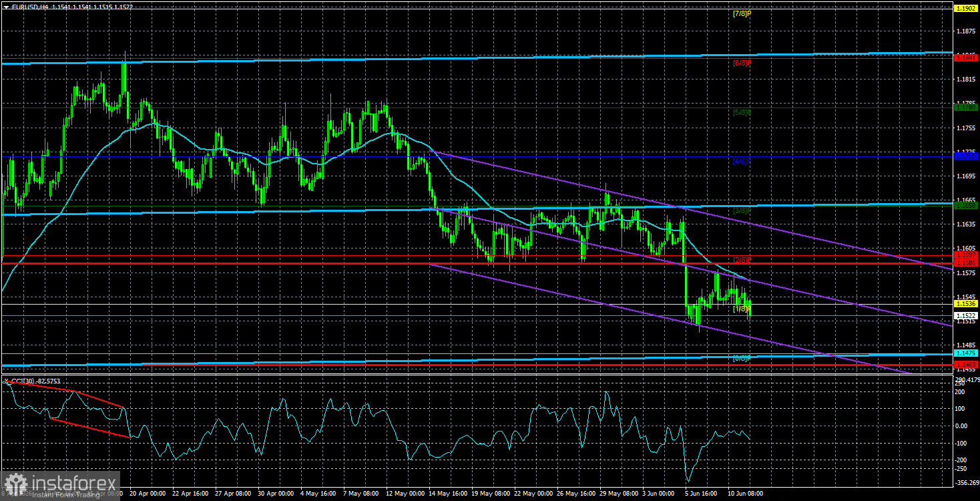Select the 10 Jun 08:00 time label

(x=746, y=494)
